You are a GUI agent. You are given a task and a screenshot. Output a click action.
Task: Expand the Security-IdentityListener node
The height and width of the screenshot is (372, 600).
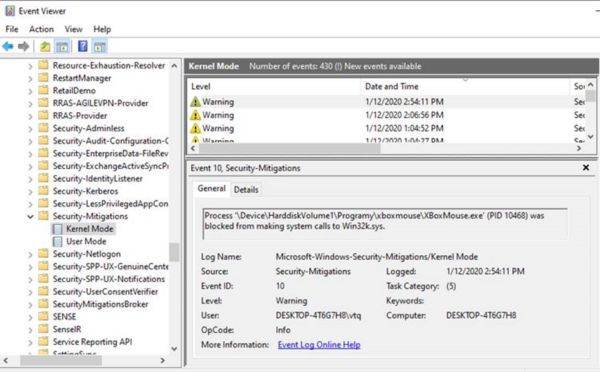coord(30,179)
